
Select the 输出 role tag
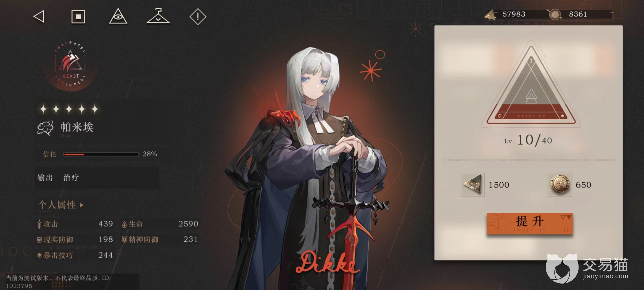pyautogui.click(x=45, y=177)
